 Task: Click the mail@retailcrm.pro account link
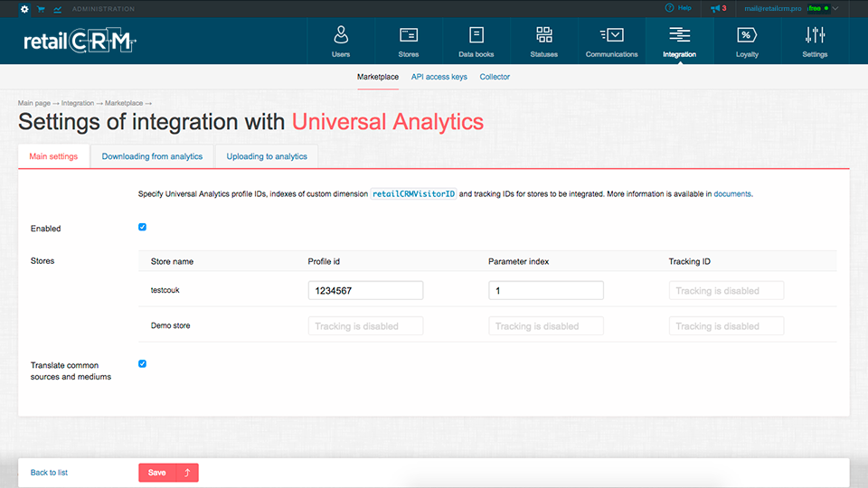click(773, 8)
